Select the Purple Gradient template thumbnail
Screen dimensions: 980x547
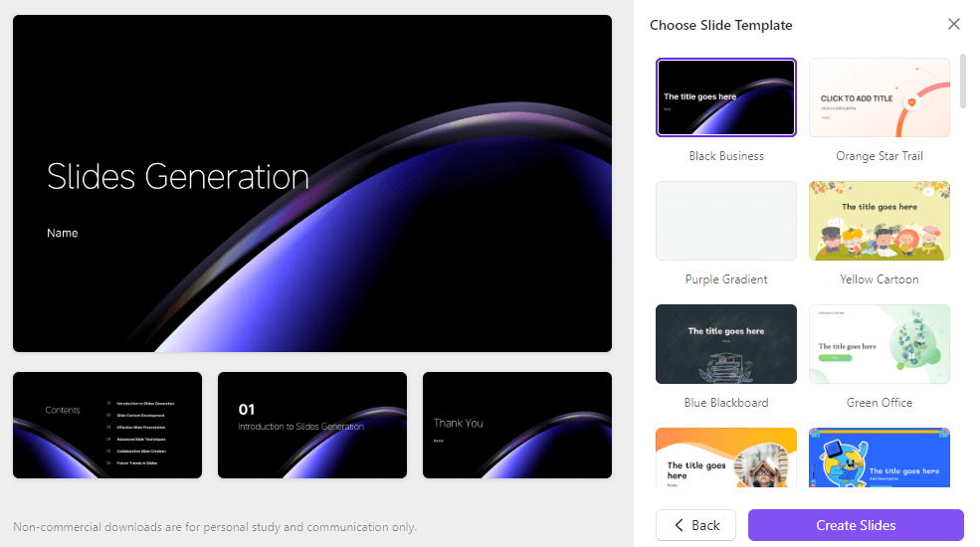coord(726,221)
